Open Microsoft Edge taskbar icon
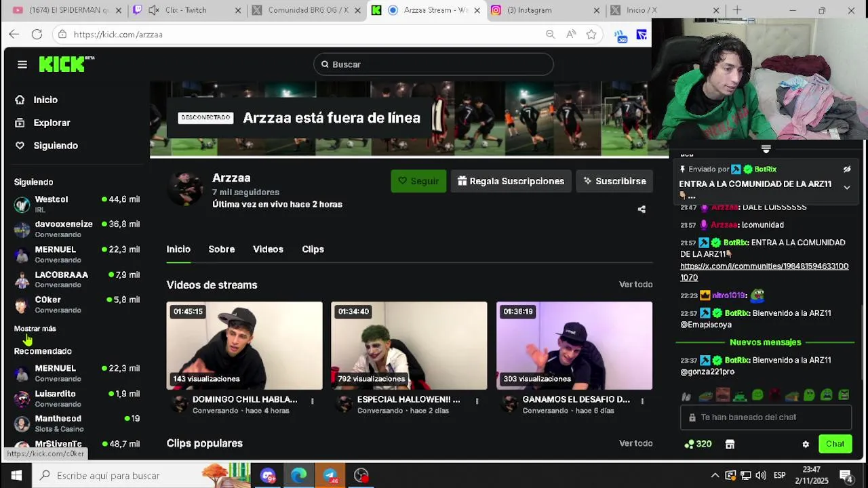Image resolution: width=868 pixels, height=488 pixels. click(x=299, y=476)
